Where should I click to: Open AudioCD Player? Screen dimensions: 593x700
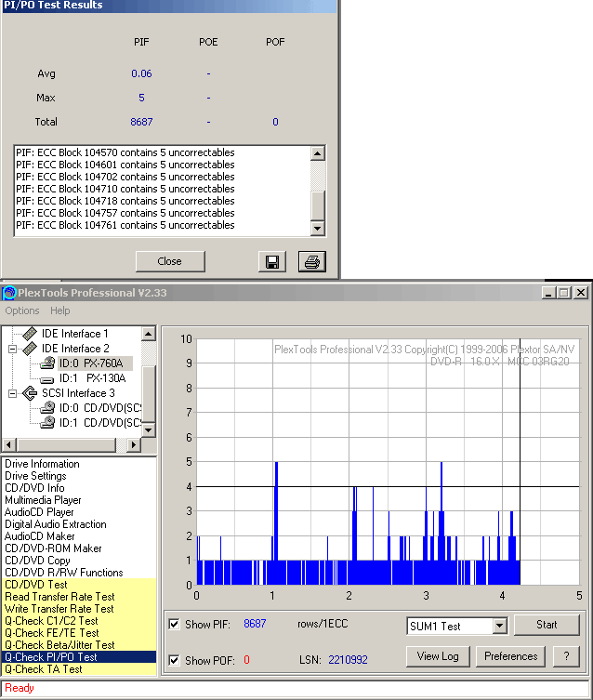coord(39,512)
